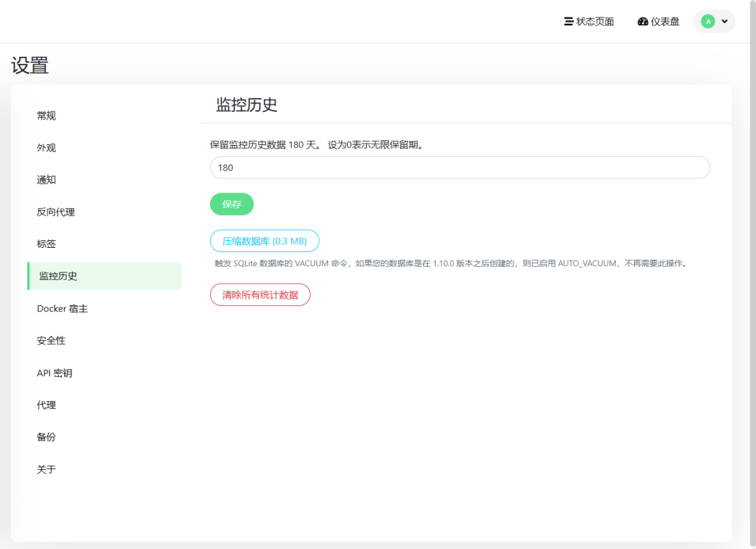Open the 标签 settings section
The height and width of the screenshot is (549, 756).
(46, 244)
